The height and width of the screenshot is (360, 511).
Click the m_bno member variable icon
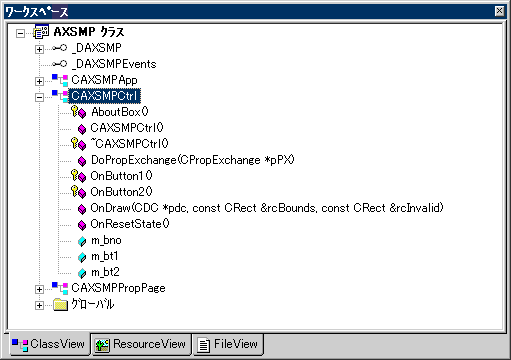coord(82,241)
